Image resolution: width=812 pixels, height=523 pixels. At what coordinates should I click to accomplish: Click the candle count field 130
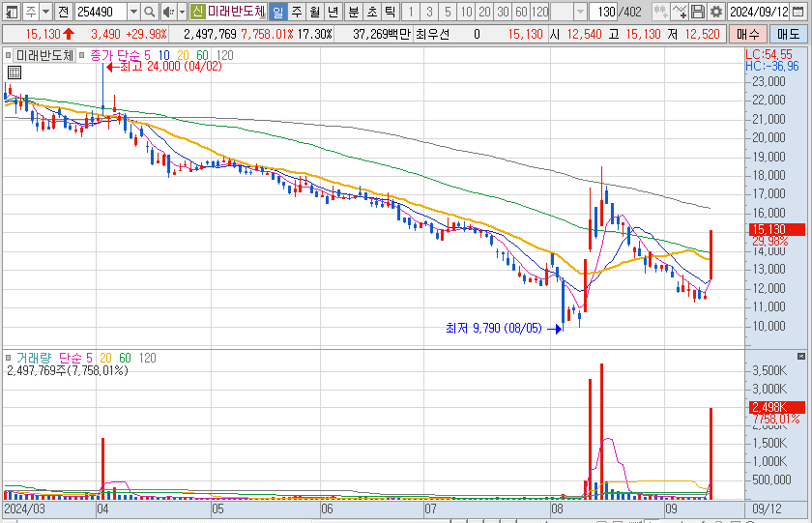point(603,12)
